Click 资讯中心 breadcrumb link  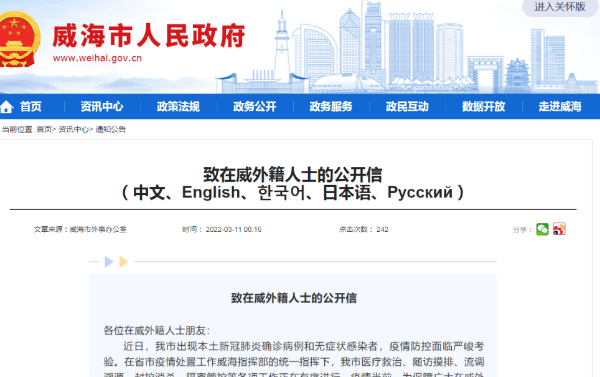click(x=73, y=129)
